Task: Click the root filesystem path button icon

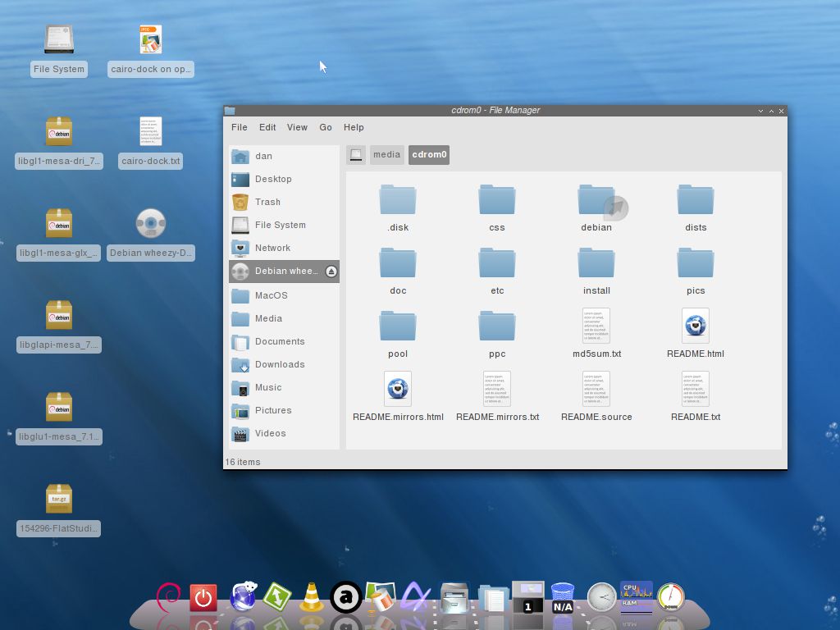Action: [x=356, y=154]
